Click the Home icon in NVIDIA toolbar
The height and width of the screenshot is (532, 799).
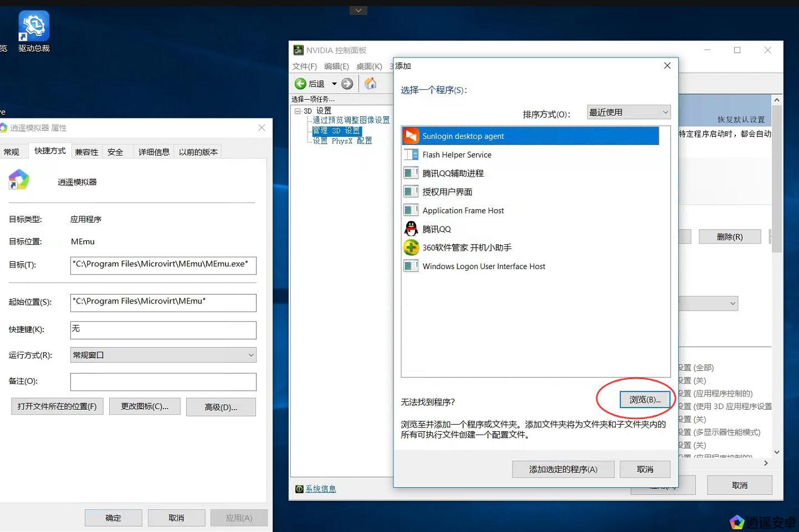(x=370, y=84)
